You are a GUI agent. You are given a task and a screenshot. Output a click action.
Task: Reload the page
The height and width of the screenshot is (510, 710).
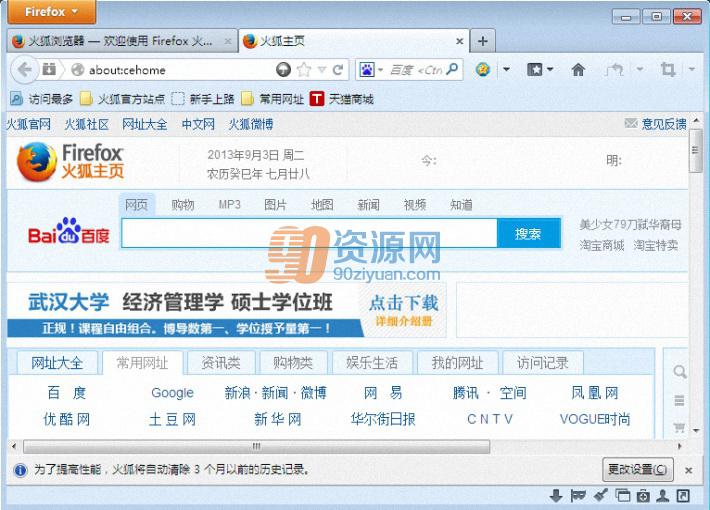[x=338, y=70]
